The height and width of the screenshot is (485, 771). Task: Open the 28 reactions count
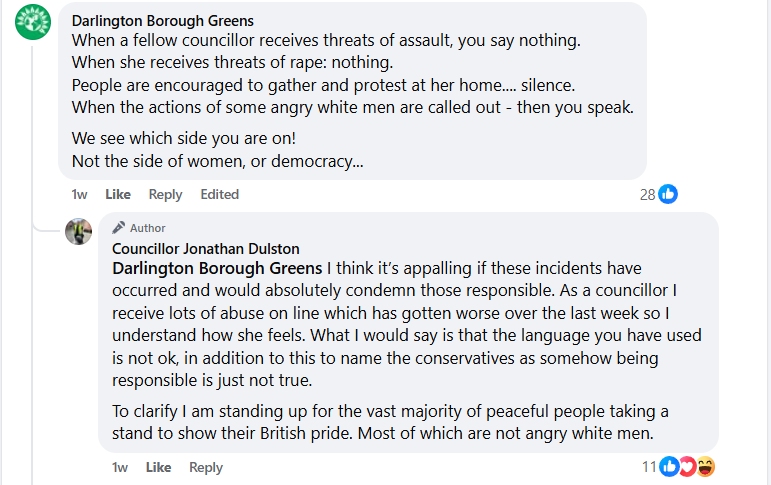647,194
